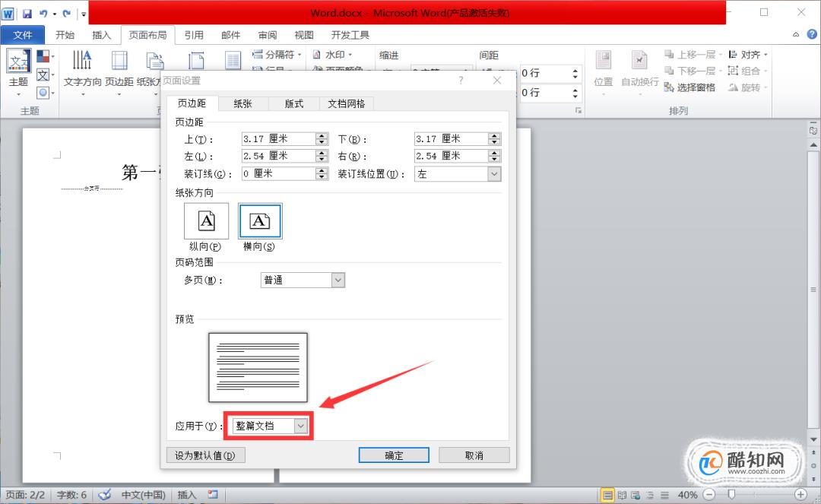Select Portrait (纵向) orientation

(x=206, y=221)
